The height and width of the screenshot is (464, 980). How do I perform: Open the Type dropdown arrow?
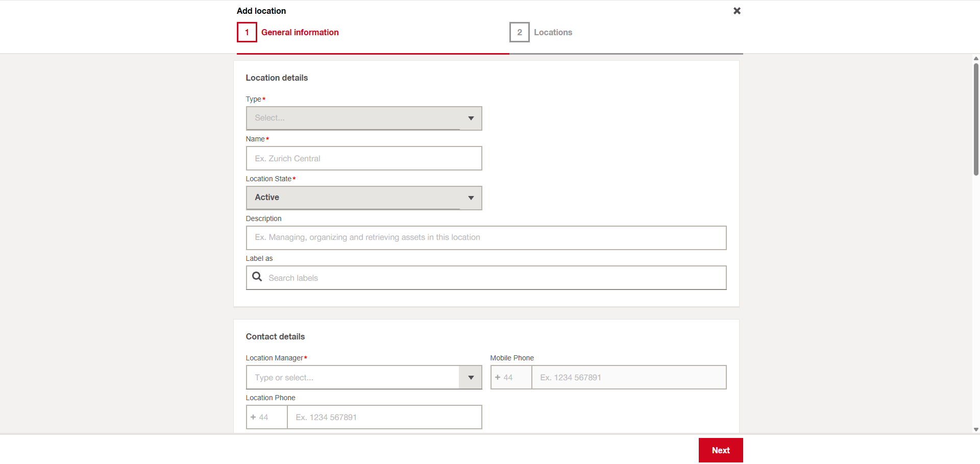coord(471,118)
